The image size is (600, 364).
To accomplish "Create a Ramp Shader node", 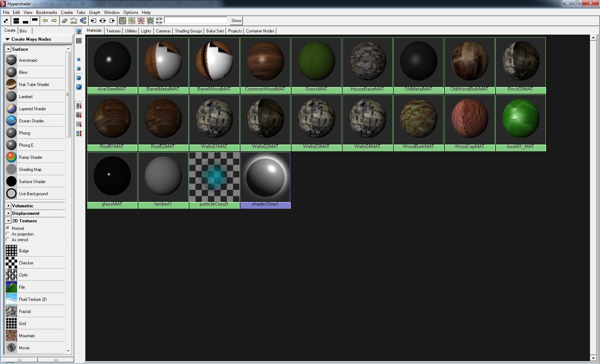I will 35,157.
